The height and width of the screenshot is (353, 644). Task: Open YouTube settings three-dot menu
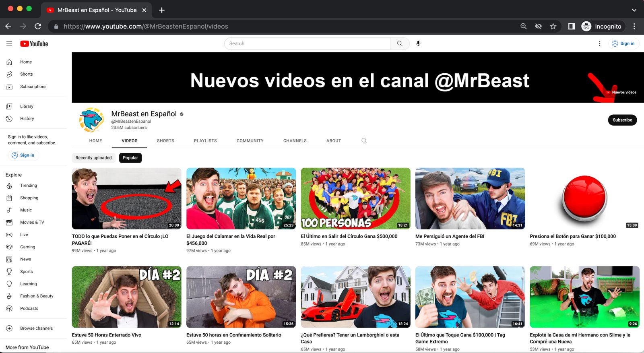click(599, 43)
